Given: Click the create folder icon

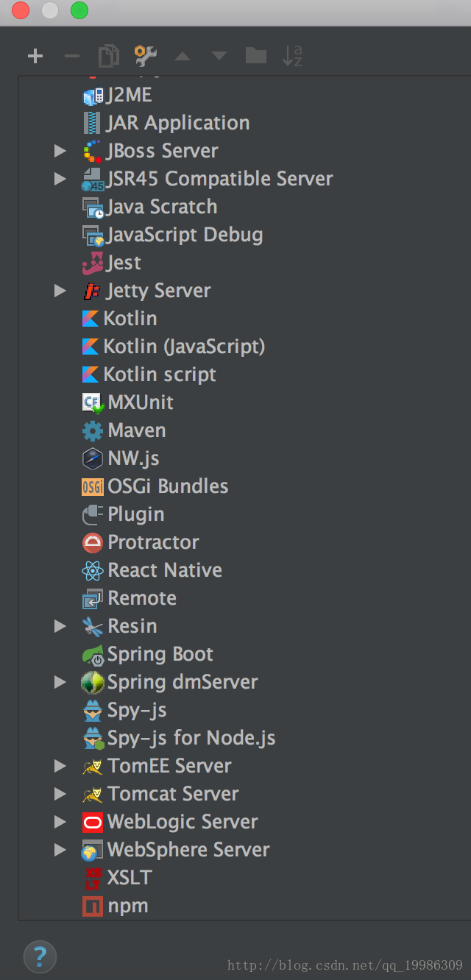Looking at the screenshot, I should (255, 55).
